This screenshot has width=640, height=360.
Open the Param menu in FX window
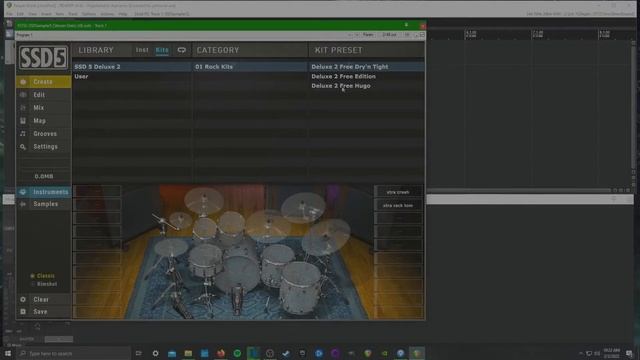tap(368, 35)
